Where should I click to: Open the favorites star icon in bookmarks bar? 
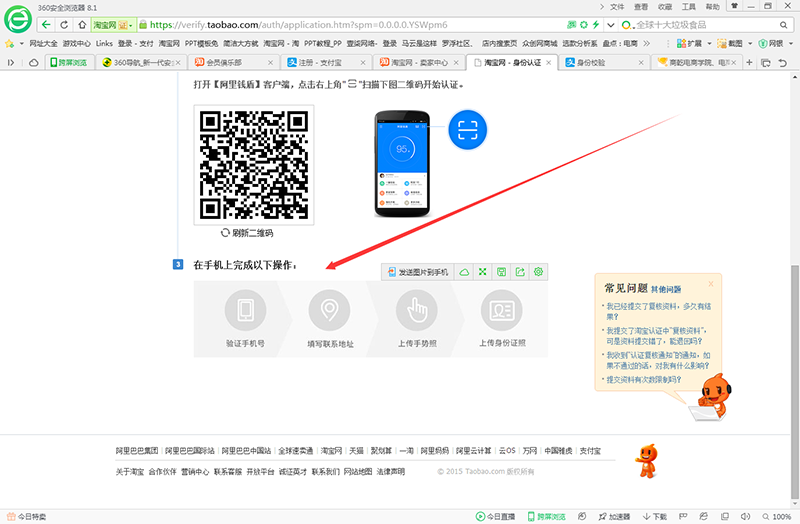[x=9, y=43]
